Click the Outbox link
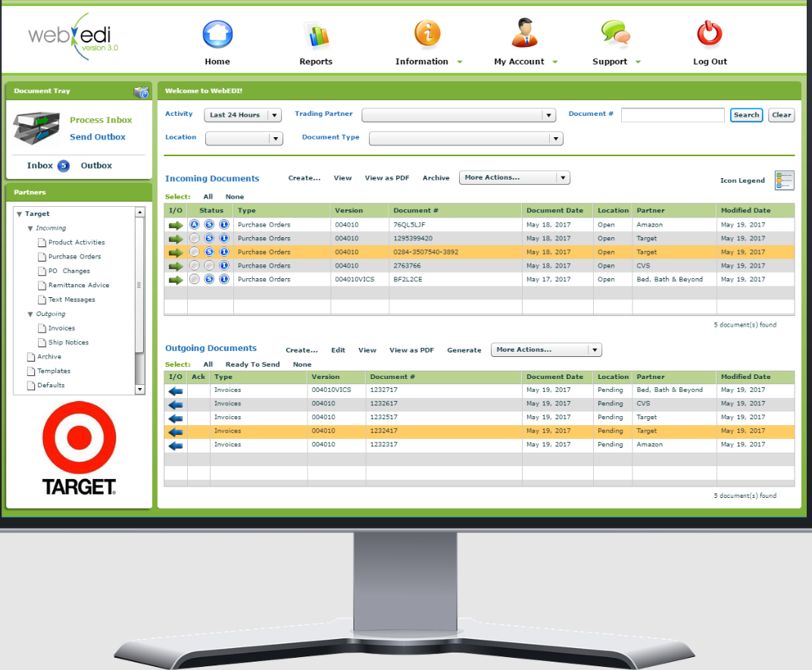 pyautogui.click(x=96, y=166)
